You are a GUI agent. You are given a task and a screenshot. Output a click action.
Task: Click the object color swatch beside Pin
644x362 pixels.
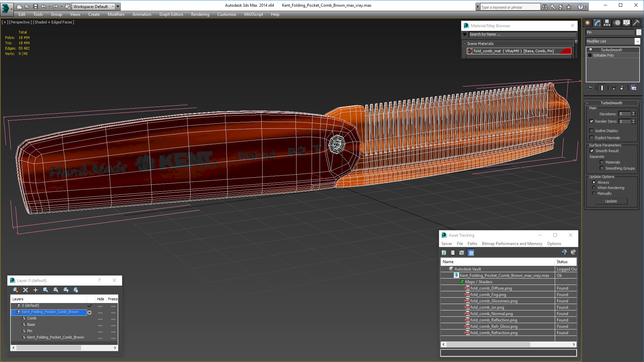[639, 32]
